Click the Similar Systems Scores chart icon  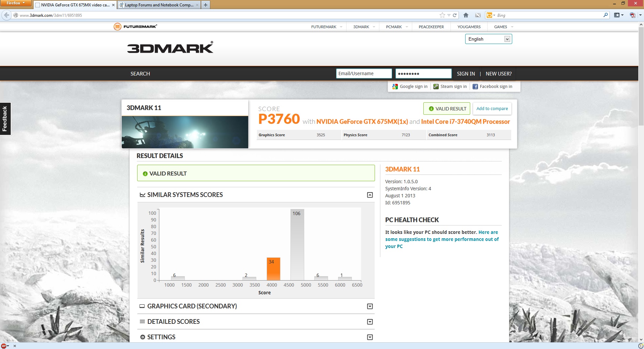point(143,195)
